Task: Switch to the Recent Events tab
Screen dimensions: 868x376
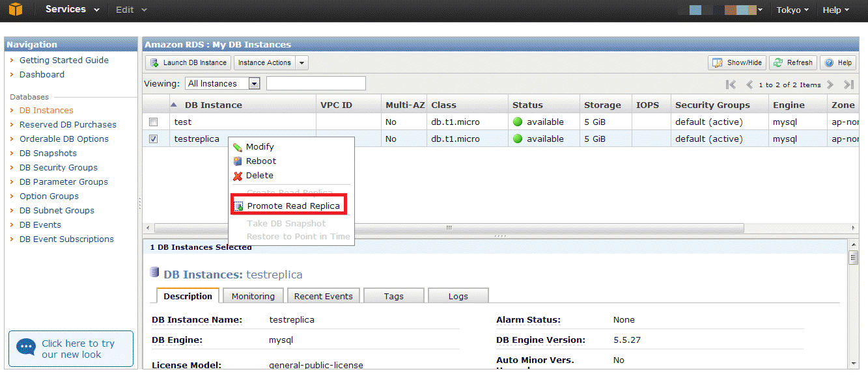Action: pos(323,296)
